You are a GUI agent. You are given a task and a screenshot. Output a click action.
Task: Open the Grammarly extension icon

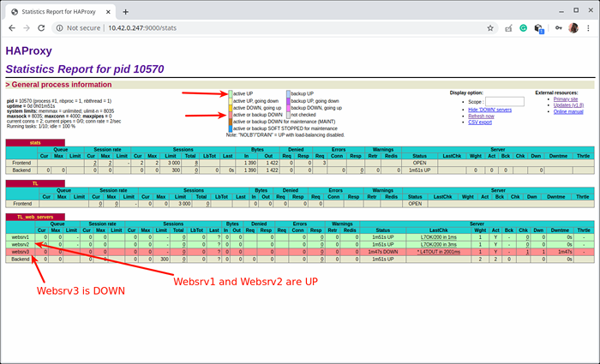(523, 28)
